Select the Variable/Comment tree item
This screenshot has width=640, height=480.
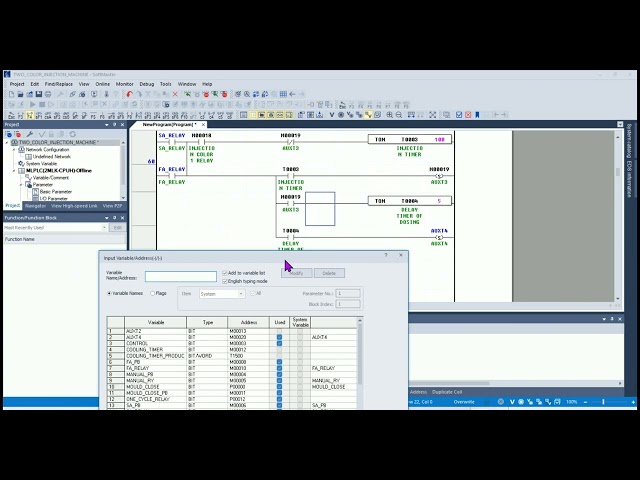point(51,178)
